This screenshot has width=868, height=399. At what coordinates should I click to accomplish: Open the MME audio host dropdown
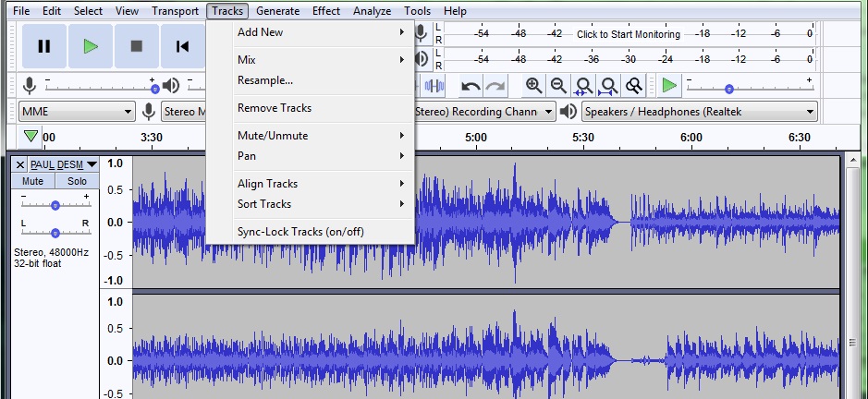tap(77, 111)
